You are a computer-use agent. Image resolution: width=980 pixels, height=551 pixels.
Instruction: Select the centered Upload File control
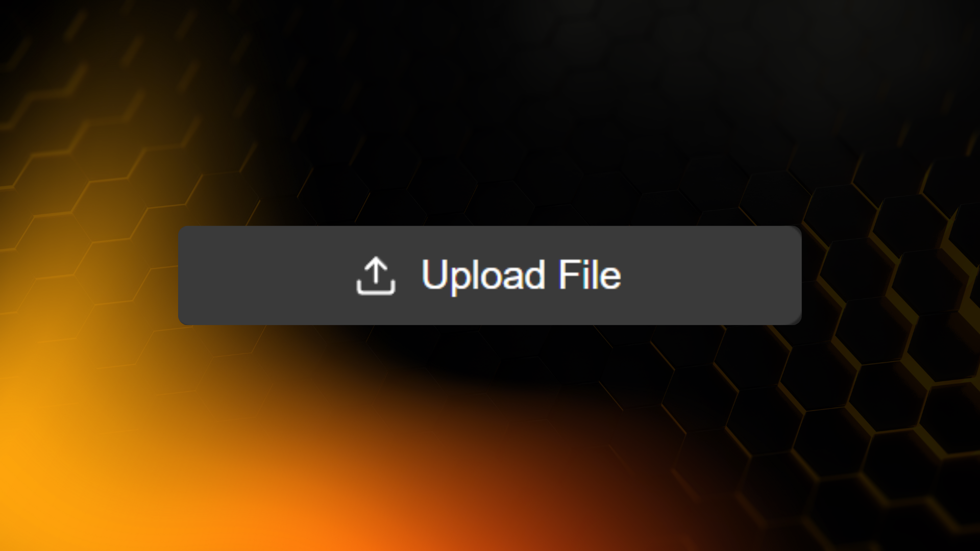490,275
